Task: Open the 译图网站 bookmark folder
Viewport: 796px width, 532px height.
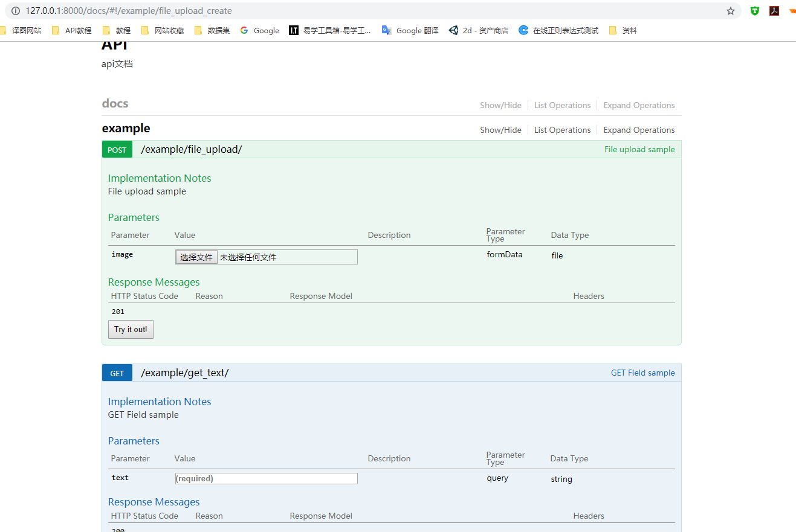Action: click(x=21, y=30)
